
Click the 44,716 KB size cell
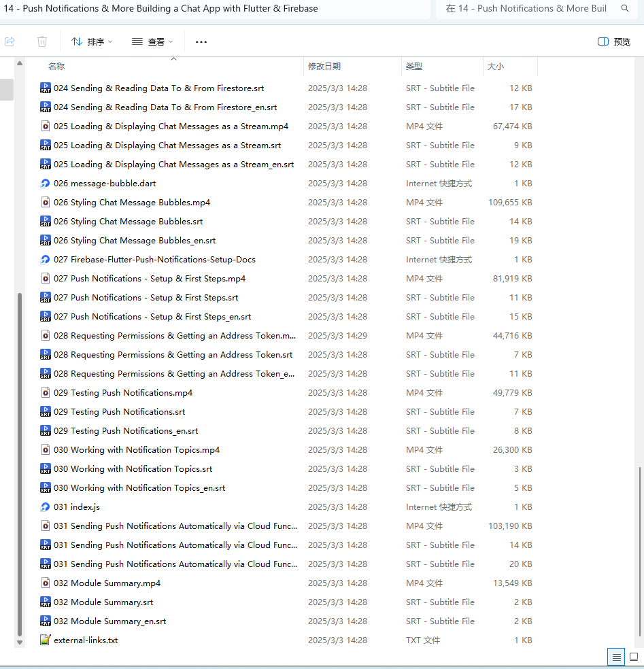click(512, 336)
